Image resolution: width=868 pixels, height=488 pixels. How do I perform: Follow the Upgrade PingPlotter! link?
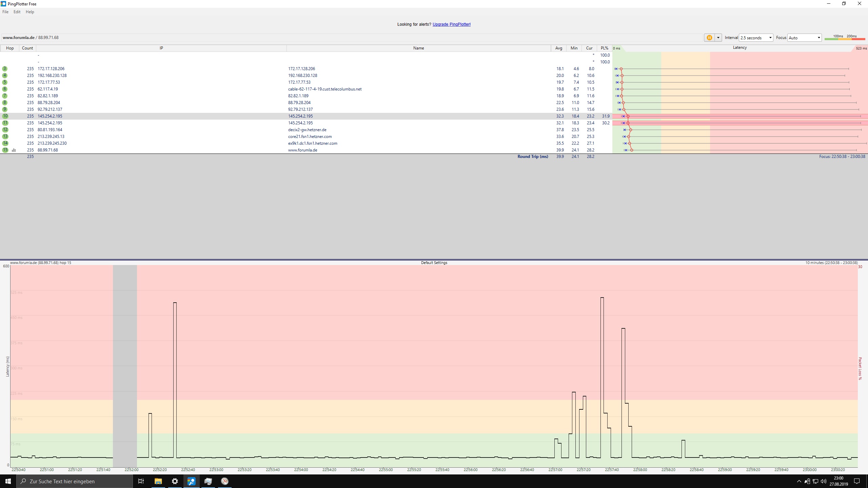pos(451,24)
